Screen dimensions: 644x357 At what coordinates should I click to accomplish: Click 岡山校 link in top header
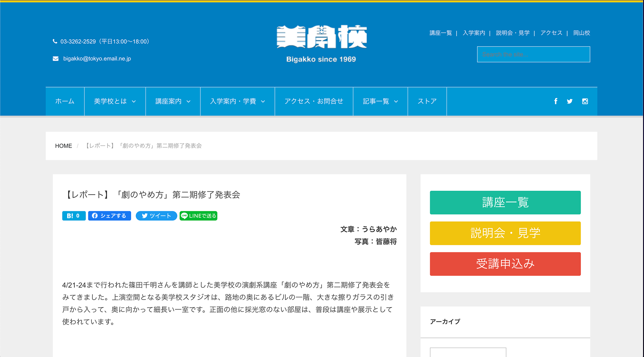582,33
